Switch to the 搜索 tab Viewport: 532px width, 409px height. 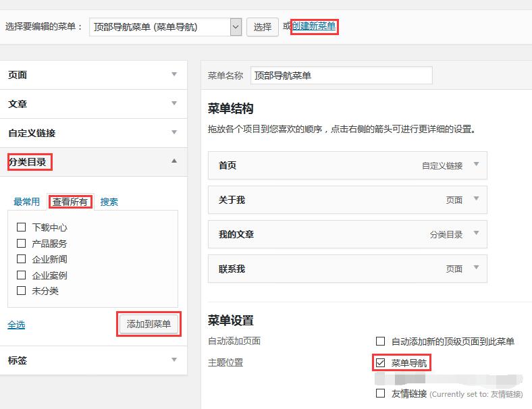tap(109, 202)
